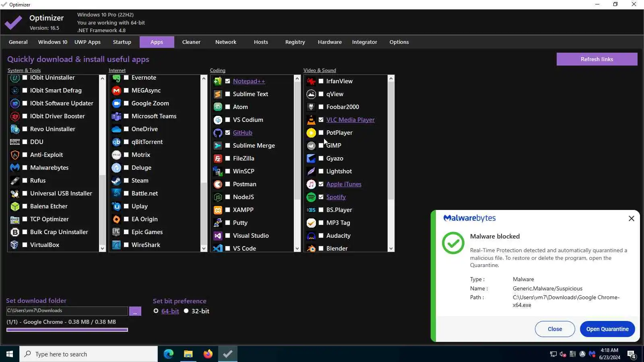This screenshot has width=644, height=362.
Task: Click the GitHub octocat icon
Action: pyautogui.click(x=218, y=133)
